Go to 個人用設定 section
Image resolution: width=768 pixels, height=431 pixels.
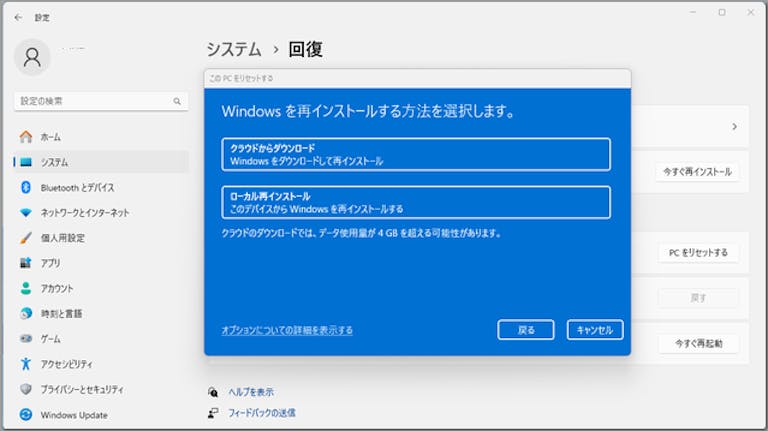click(101, 238)
